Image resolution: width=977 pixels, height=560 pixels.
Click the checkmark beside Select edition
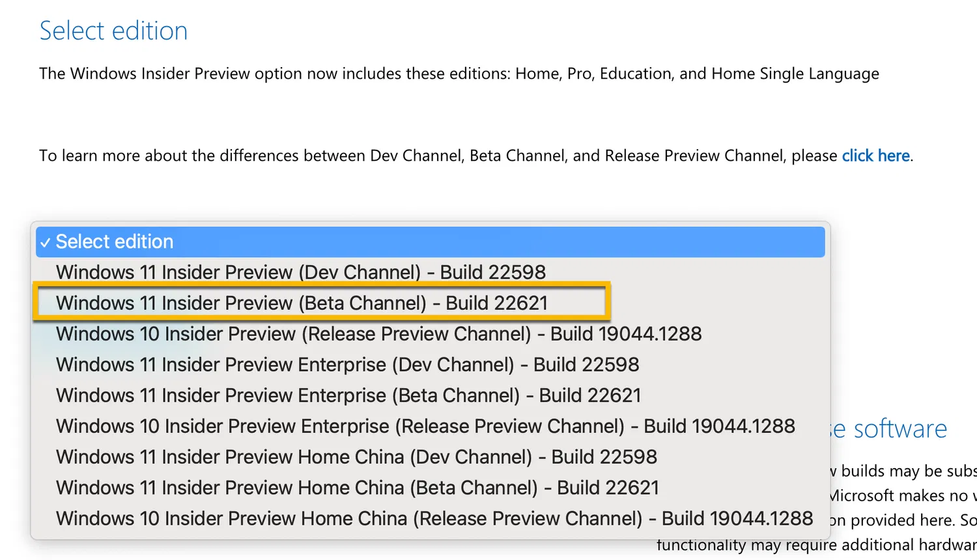[x=44, y=242]
